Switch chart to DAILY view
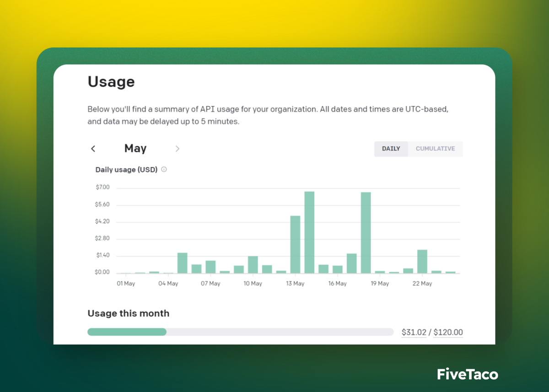 point(391,149)
